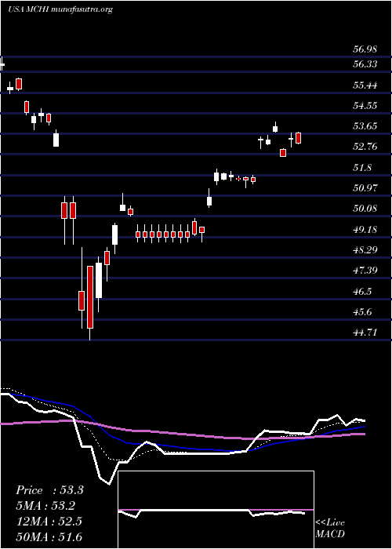
Task: Click the 55.44 price level label
Action: pyautogui.click(x=365, y=85)
